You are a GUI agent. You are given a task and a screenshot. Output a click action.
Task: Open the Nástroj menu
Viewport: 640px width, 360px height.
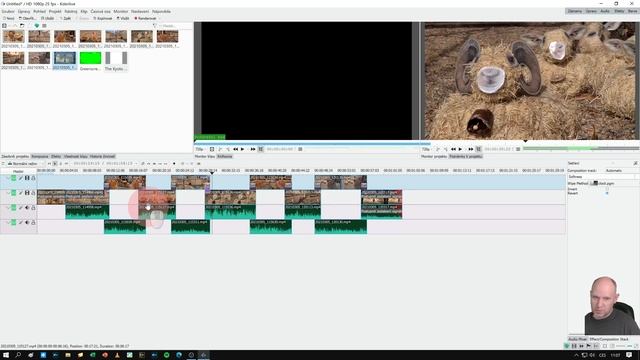tap(71, 11)
